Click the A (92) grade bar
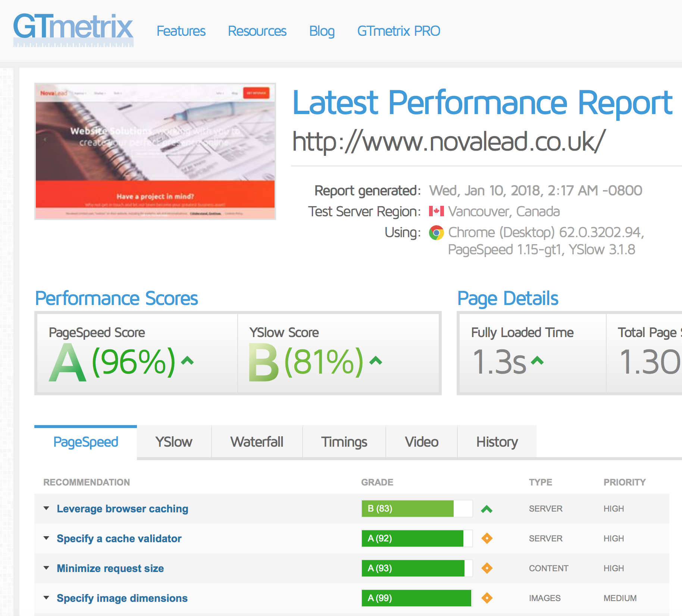The width and height of the screenshot is (682, 616). coord(417,538)
